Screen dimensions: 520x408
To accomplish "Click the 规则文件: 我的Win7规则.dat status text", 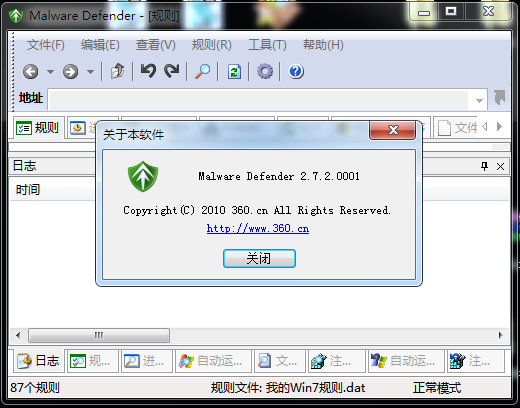I will click(x=288, y=388).
